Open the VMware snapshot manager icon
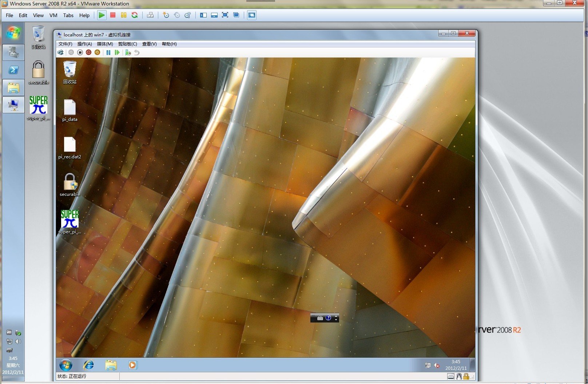The image size is (588, 384). coord(188,15)
